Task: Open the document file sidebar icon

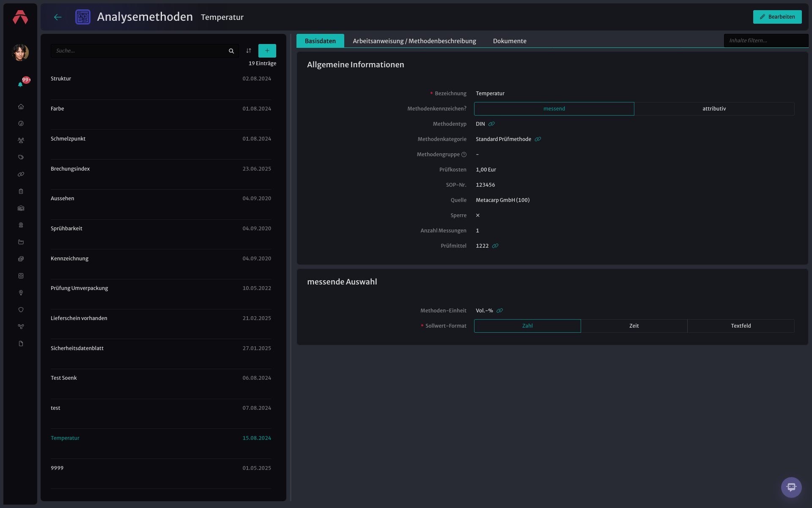Action: [x=21, y=344]
